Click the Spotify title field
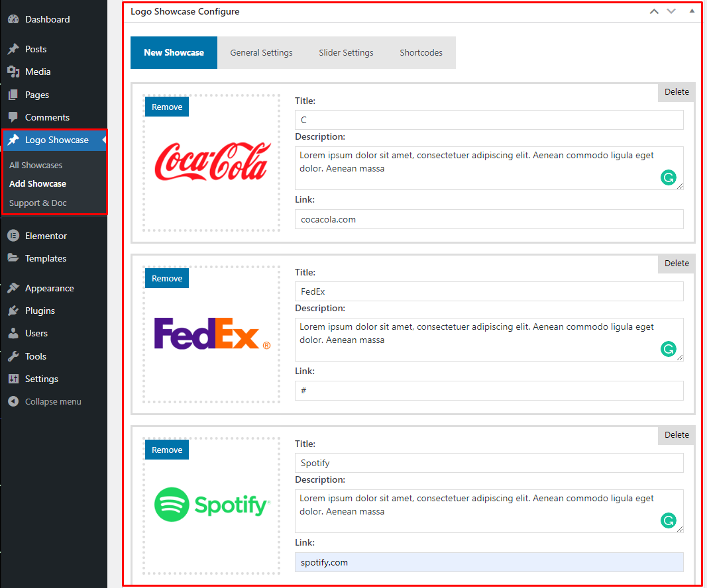 [x=489, y=463]
